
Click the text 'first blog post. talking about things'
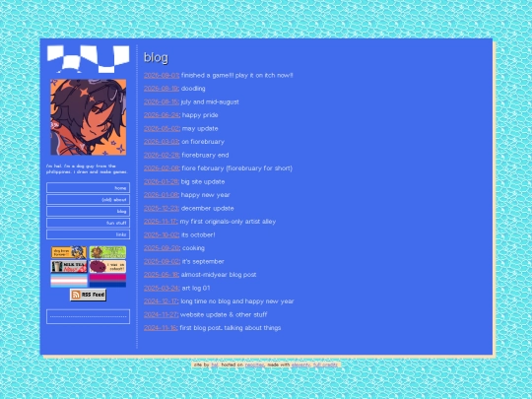[x=230, y=328]
